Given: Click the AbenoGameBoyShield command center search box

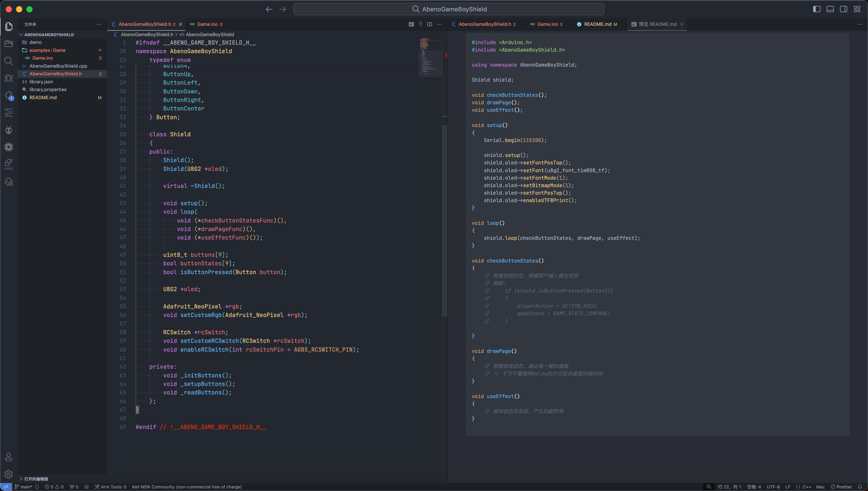Looking at the screenshot, I should [x=449, y=9].
